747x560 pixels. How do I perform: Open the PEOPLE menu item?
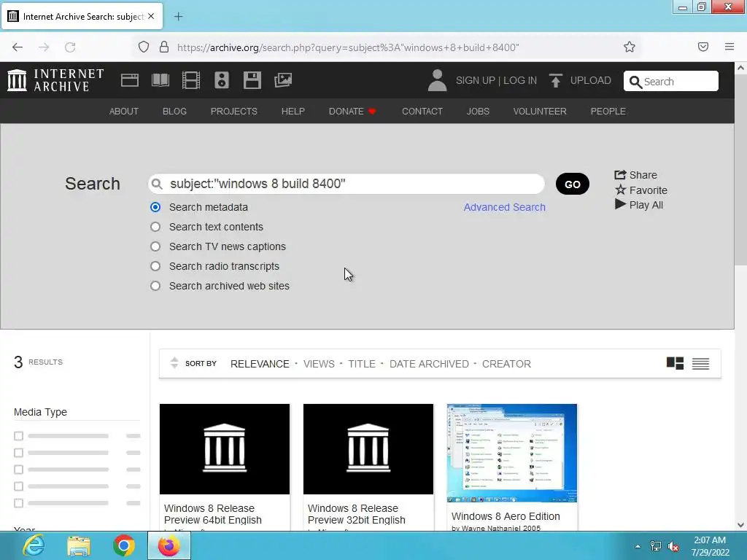(608, 111)
